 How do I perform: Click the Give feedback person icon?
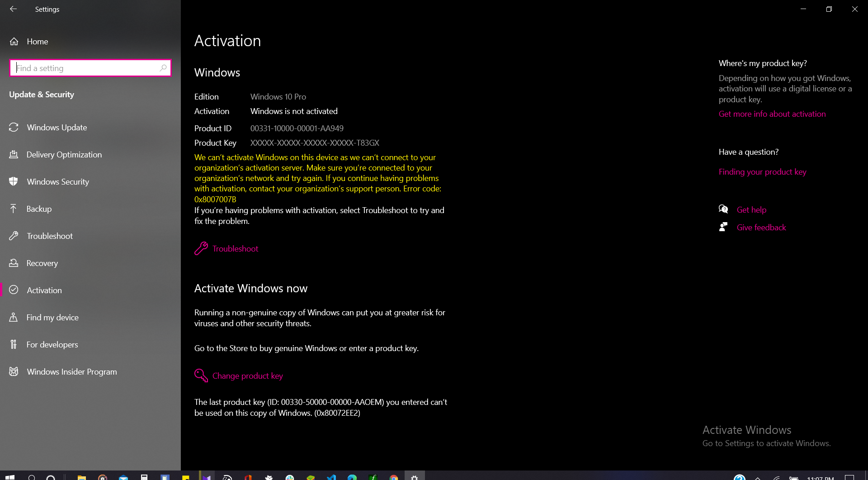point(723,227)
